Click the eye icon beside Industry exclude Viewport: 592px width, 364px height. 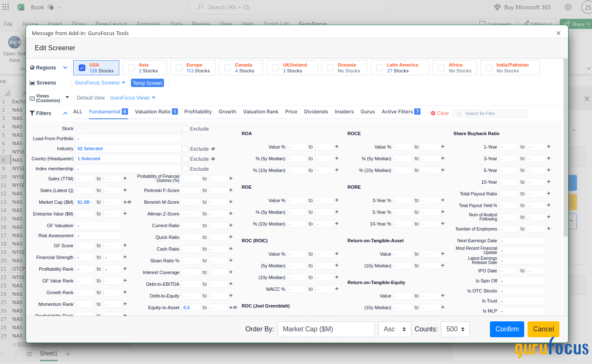click(x=213, y=149)
